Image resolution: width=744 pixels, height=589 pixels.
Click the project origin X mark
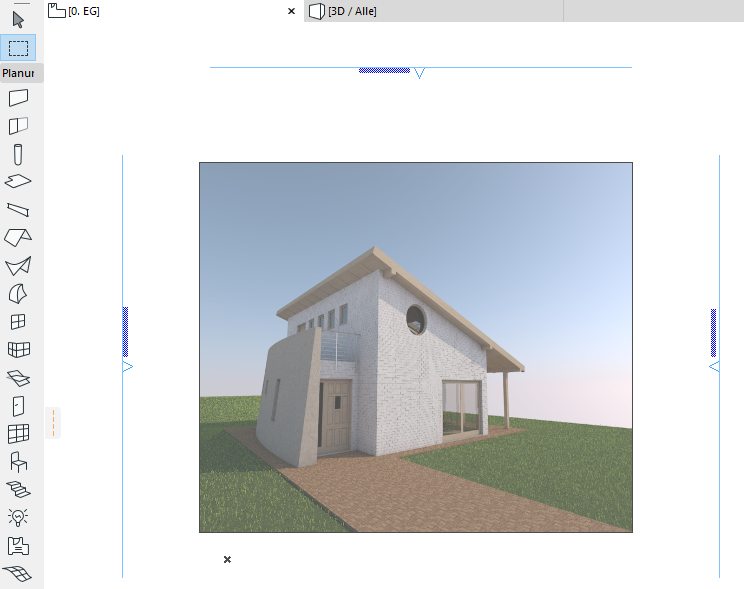click(x=227, y=560)
